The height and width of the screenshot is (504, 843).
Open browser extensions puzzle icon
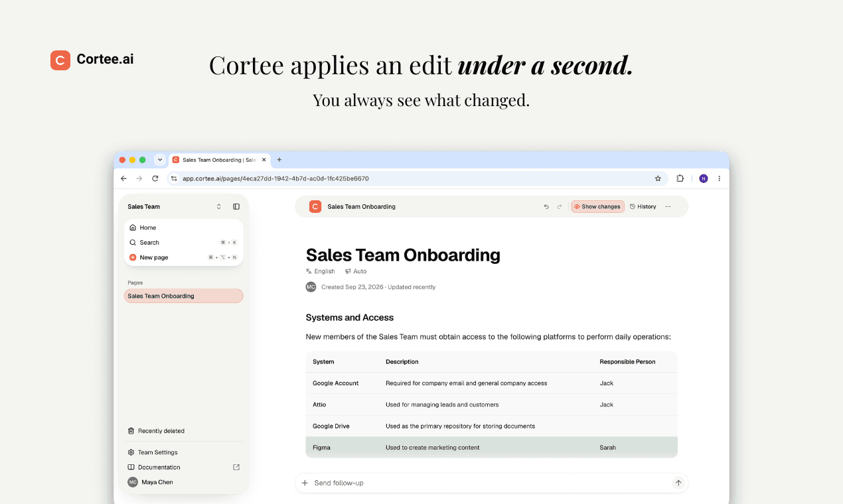click(680, 178)
